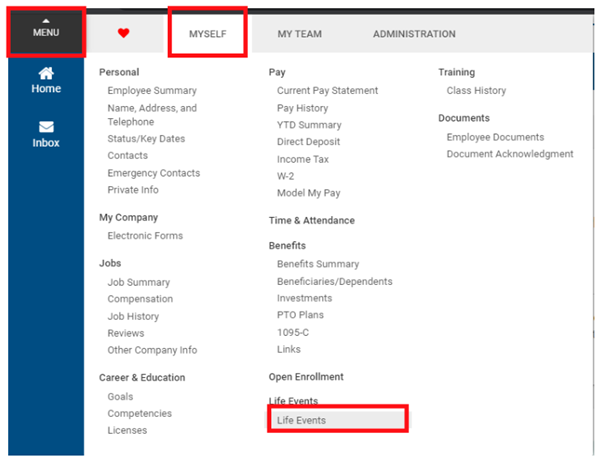Viewport: 600px width, 466px height.
Task: Click the Training section heading
Action: point(457,72)
